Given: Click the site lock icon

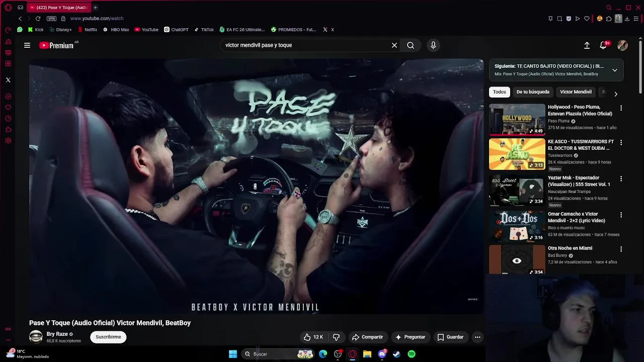Looking at the screenshot, I should click(63, 19).
